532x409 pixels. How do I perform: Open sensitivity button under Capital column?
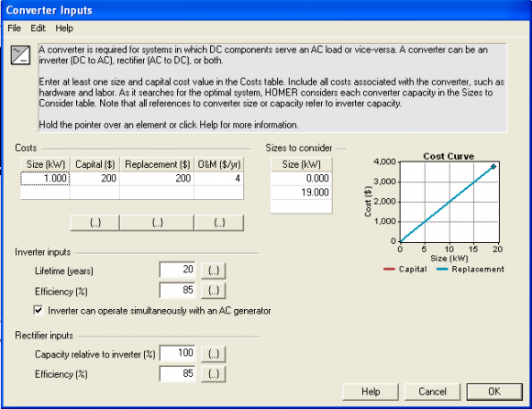pos(95,223)
